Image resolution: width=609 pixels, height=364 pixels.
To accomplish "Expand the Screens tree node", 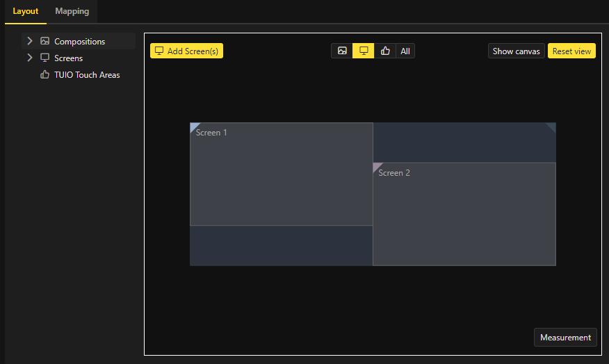I will pos(30,58).
